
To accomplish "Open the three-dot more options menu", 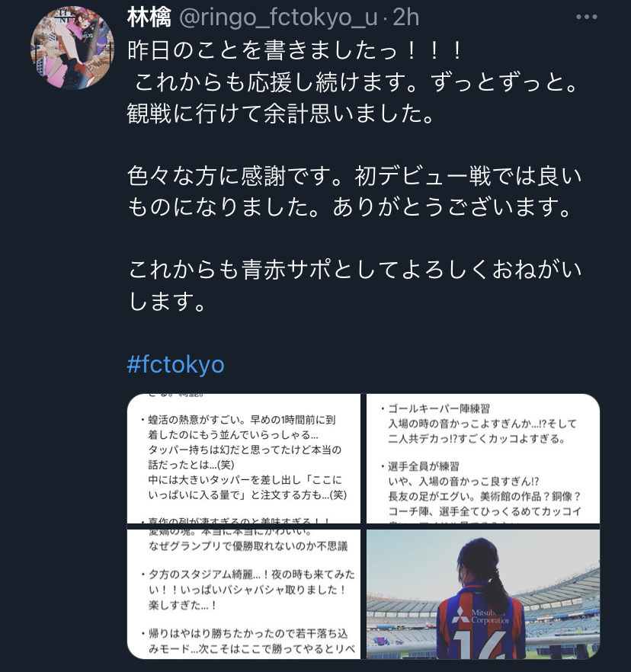I will click(587, 17).
